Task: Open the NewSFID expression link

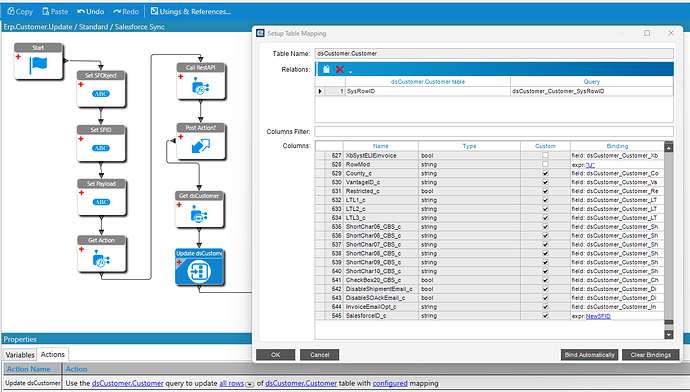Action: point(598,316)
